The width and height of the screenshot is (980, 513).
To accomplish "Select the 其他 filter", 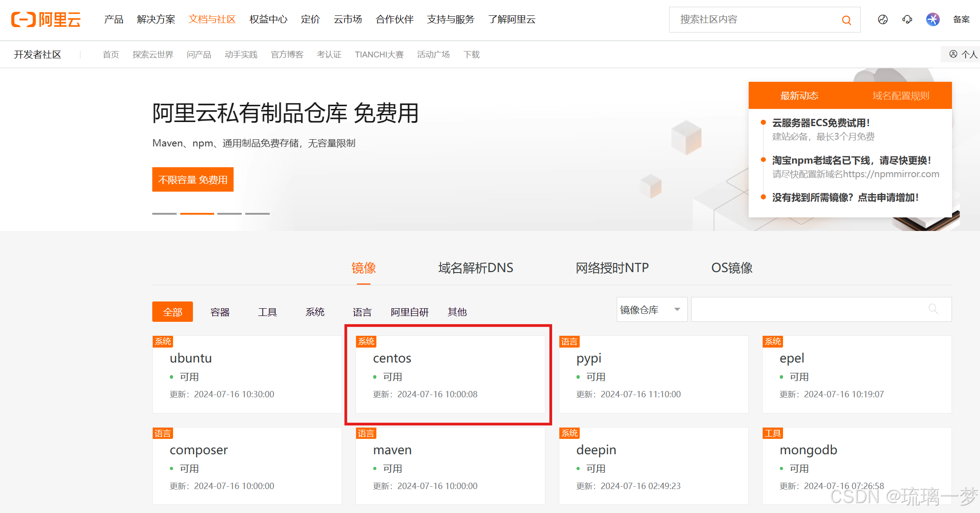I will tap(457, 312).
